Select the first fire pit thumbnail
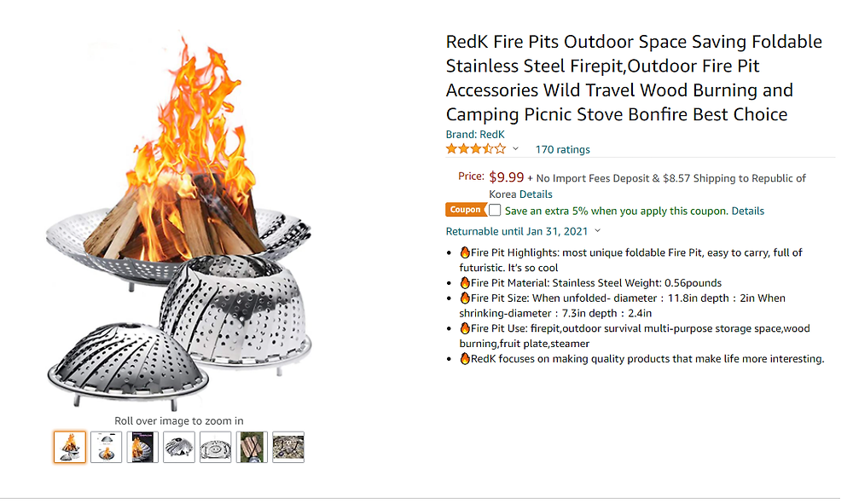The height and width of the screenshot is (504, 853). (70, 447)
